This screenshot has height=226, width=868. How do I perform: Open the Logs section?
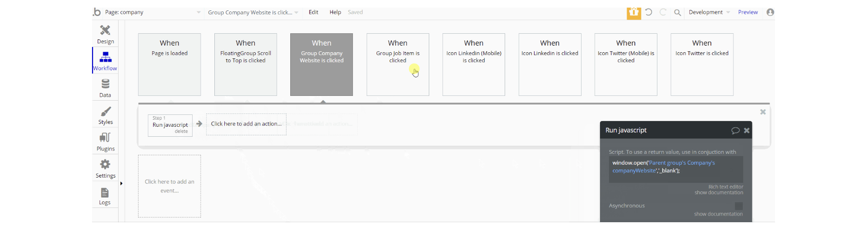105,195
